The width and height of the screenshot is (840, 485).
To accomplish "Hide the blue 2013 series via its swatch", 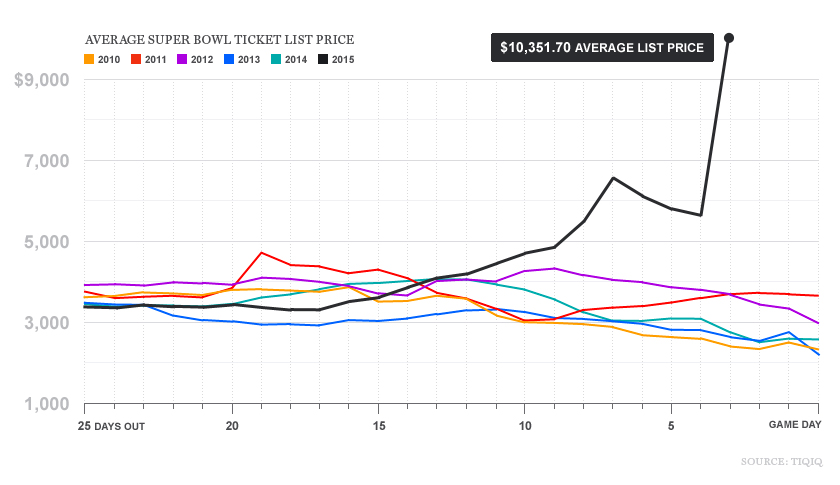I will [x=230, y=59].
